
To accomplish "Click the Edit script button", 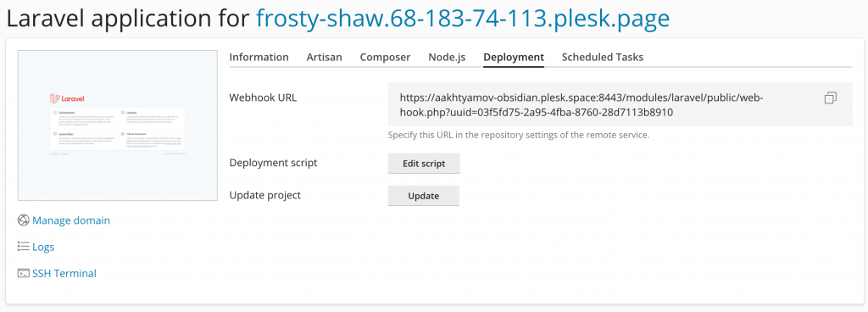I will pos(424,164).
